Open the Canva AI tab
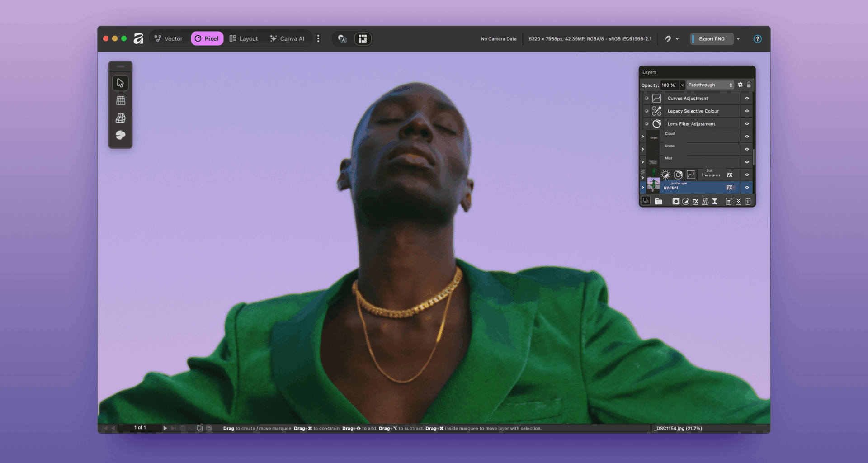 (x=287, y=38)
